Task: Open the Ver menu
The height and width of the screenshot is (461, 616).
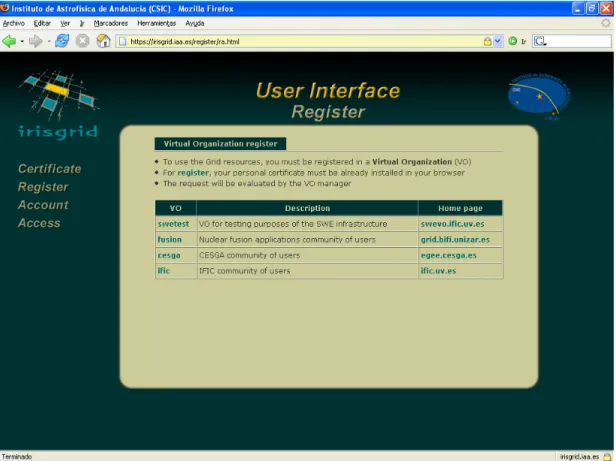Action: pos(65,23)
